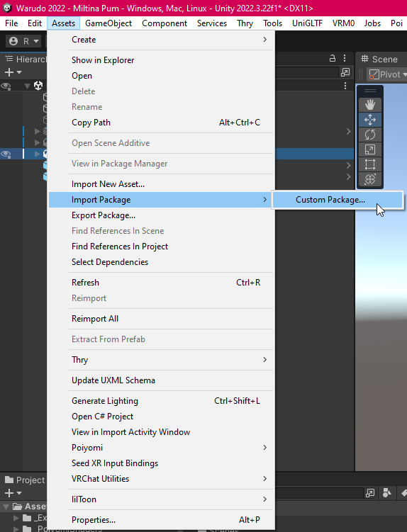The width and height of the screenshot is (407, 532).
Task: Open the Thry submenu in Assets menu
Action: click(x=161, y=360)
